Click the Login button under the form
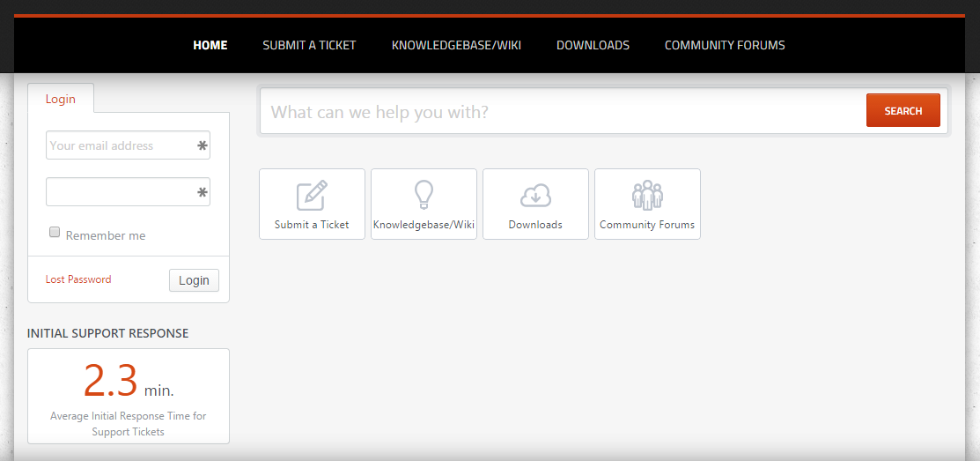The width and height of the screenshot is (980, 461). [194, 280]
